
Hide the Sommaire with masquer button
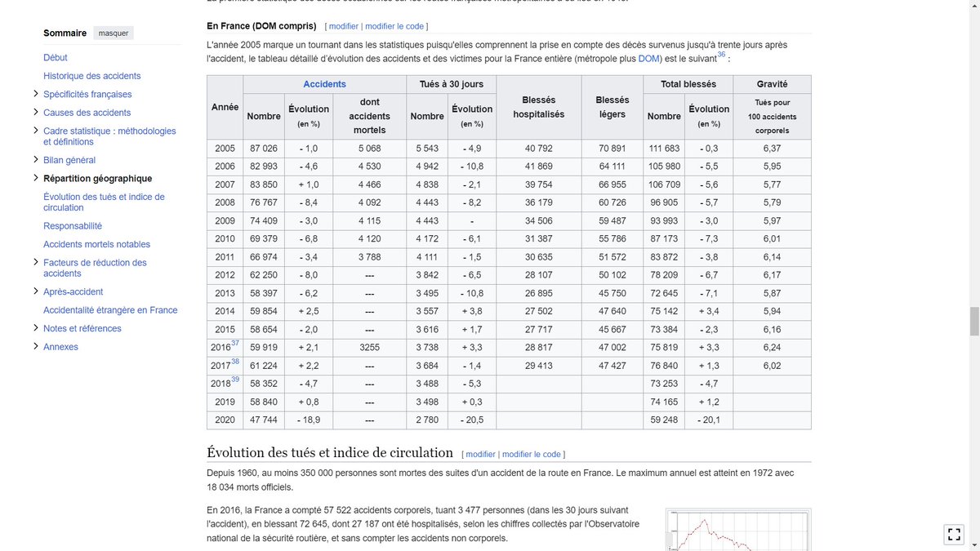pyautogui.click(x=113, y=33)
